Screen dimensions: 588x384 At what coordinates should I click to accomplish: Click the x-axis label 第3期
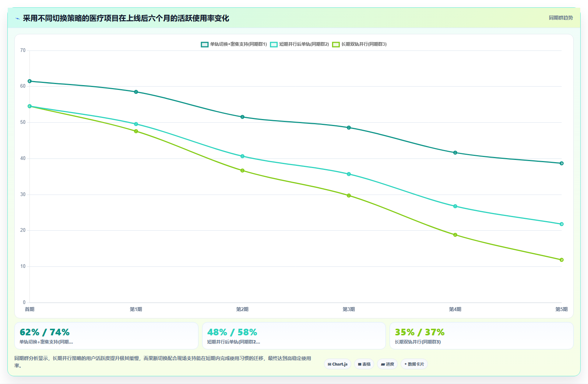tap(349, 309)
